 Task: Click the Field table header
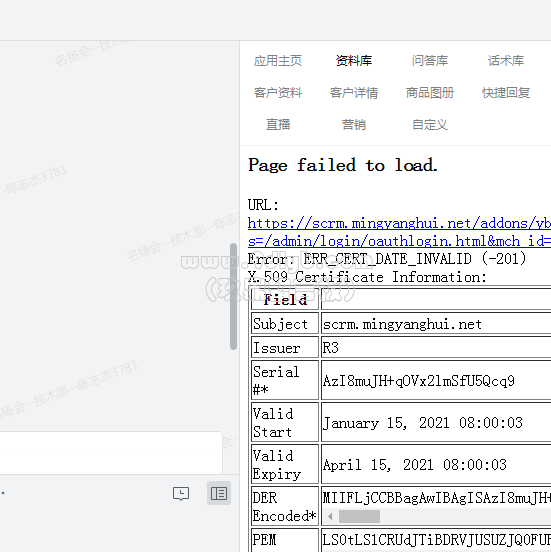click(x=285, y=300)
